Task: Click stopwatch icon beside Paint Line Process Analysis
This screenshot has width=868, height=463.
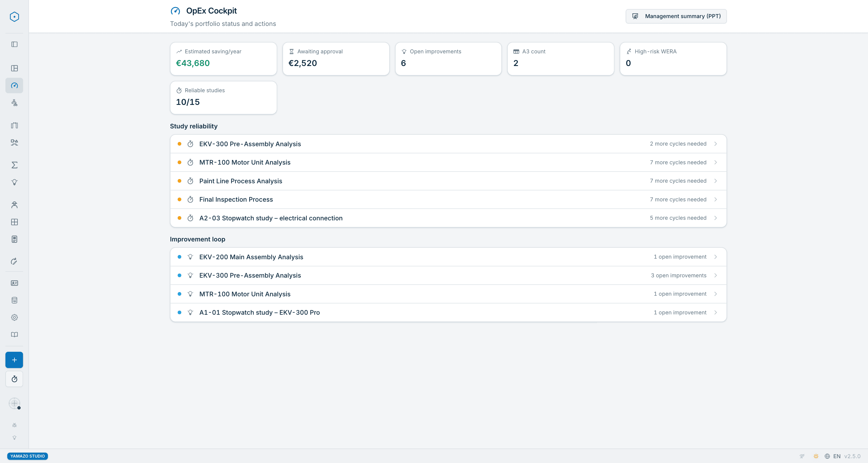Action: pos(190,181)
